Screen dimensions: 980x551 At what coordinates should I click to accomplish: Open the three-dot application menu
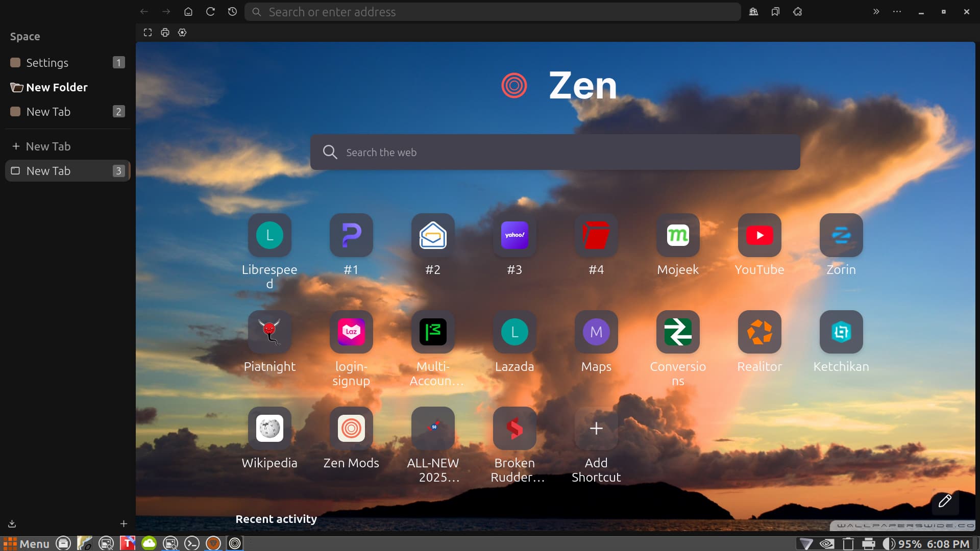point(897,12)
